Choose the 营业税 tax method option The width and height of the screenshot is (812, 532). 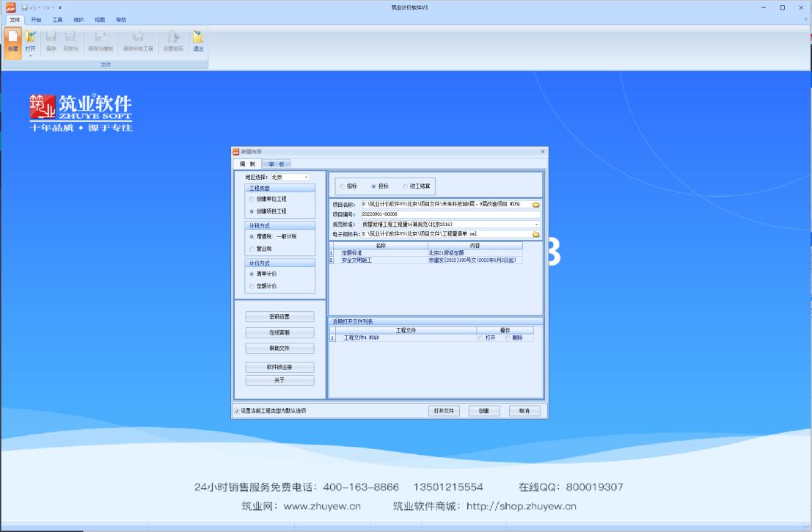(253, 249)
